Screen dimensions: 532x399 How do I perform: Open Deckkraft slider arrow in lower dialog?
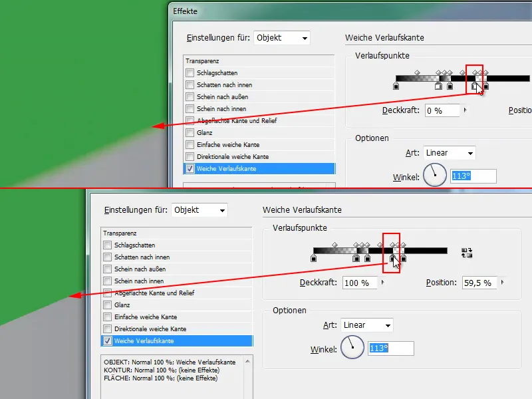tap(383, 282)
